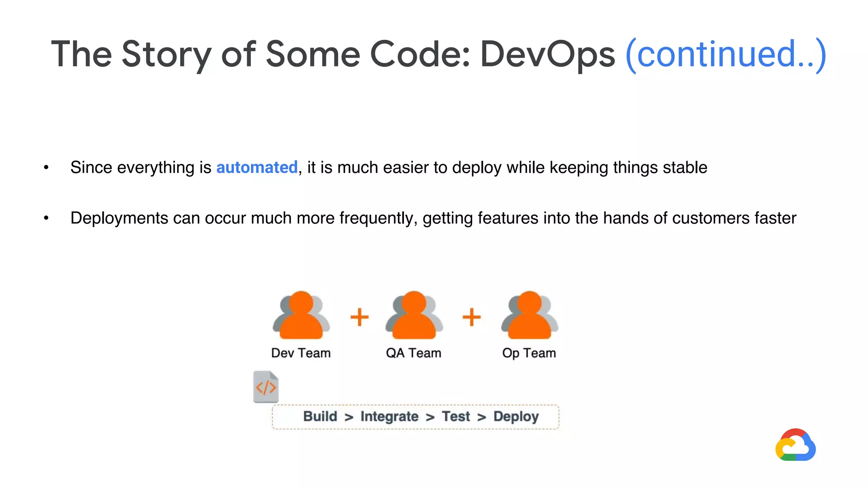
Task: Click the plus sign before Op Team
Action: [471, 317]
